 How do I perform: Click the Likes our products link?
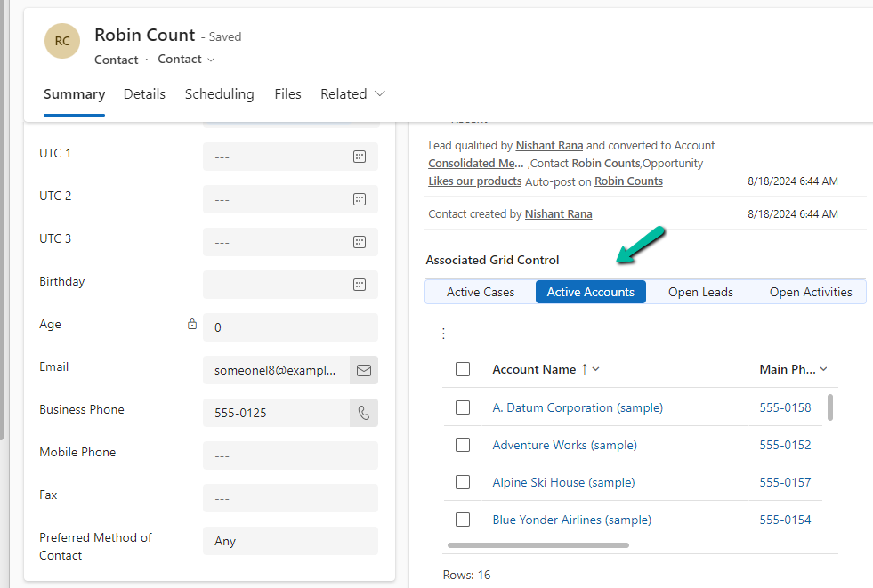pos(474,181)
